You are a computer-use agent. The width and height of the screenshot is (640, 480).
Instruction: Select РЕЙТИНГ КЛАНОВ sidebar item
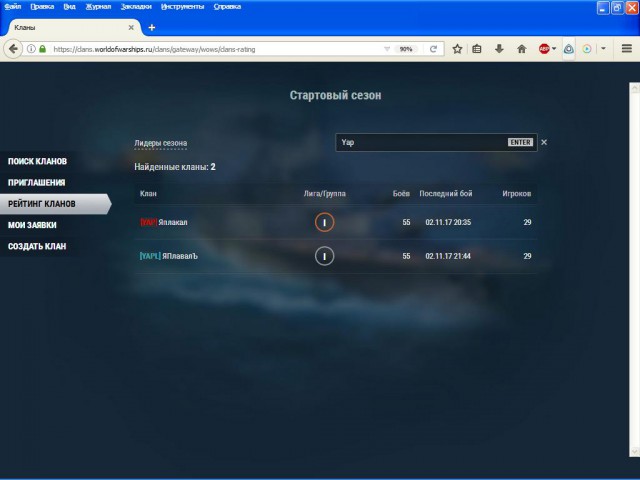tap(55, 204)
